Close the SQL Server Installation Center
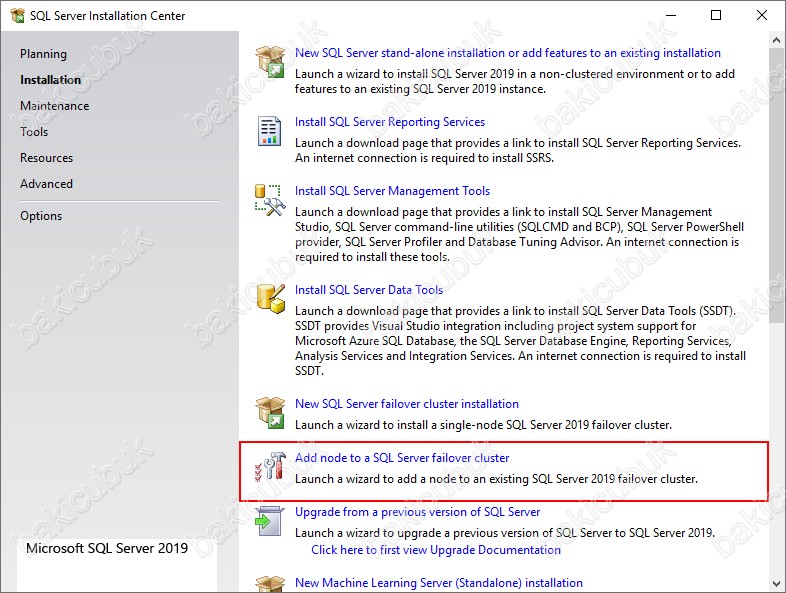 pyautogui.click(x=762, y=16)
